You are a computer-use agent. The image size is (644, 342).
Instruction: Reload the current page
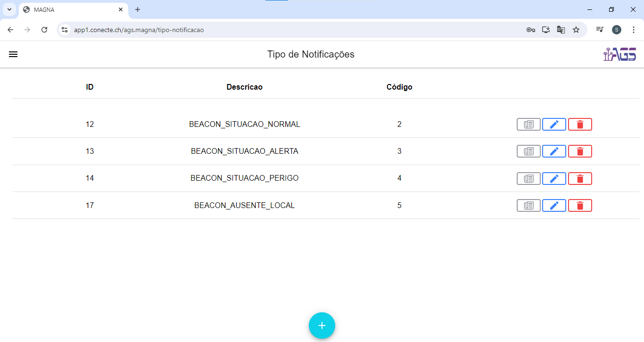coord(44,30)
